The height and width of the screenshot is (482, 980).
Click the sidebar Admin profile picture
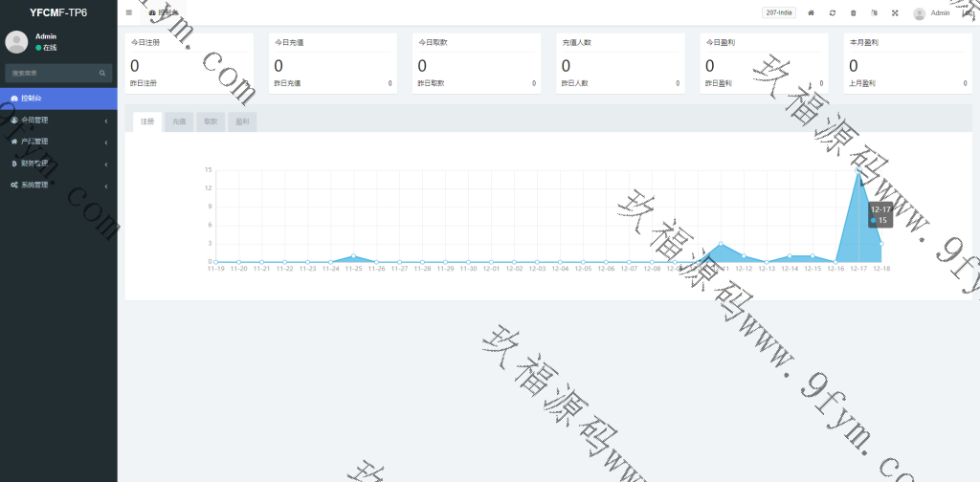pos(16,41)
